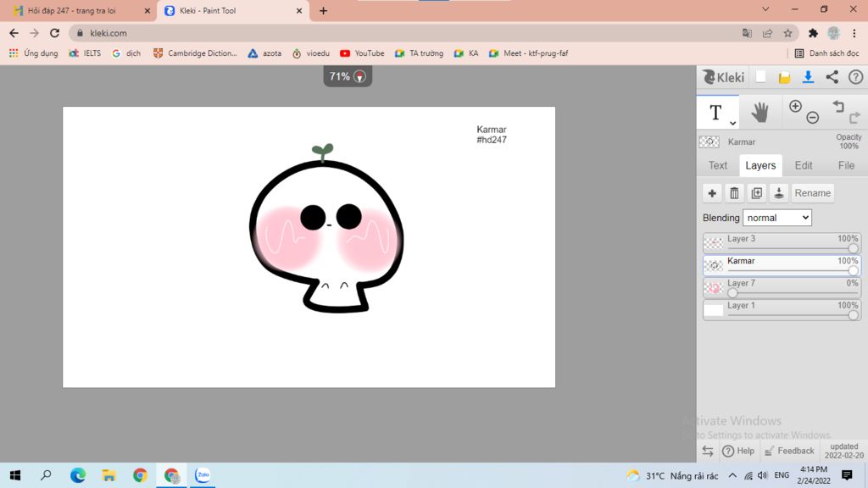Click Layer 7 opacity slider handle
The height and width of the screenshot is (488, 868).
(x=732, y=292)
